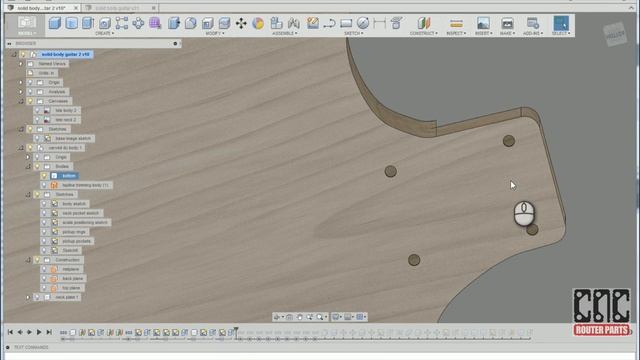Click the Select tool icon
Viewport: 640px width, 360px height.
click(x=561, y=23)
